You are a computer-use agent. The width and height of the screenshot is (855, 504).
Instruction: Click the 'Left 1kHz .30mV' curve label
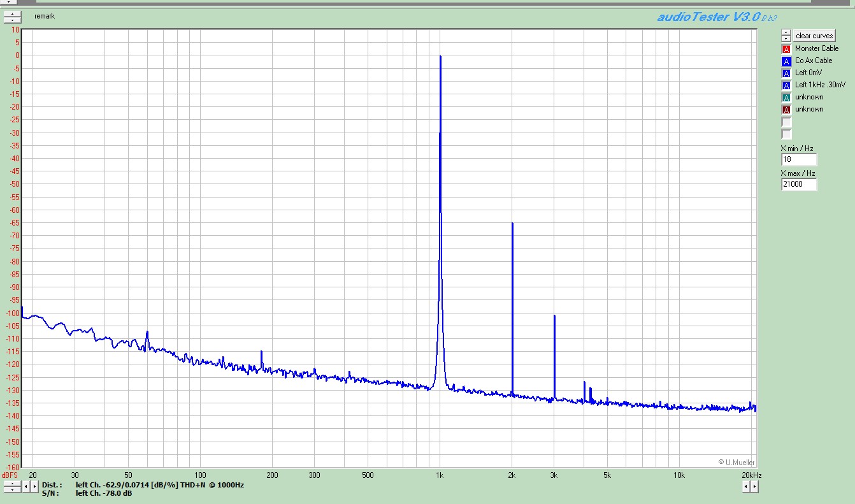(x=821, y=85)
